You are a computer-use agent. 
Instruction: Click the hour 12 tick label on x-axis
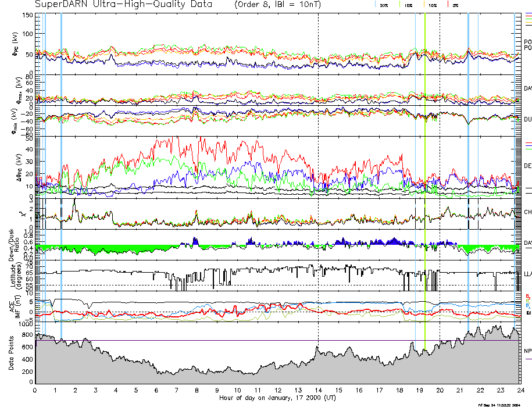tap(278, 391)
